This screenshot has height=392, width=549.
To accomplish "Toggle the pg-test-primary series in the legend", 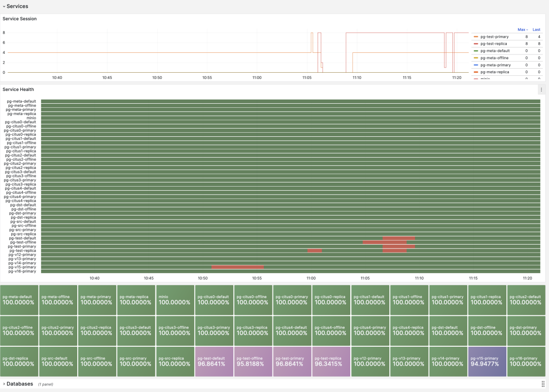I will click(495, 37).
